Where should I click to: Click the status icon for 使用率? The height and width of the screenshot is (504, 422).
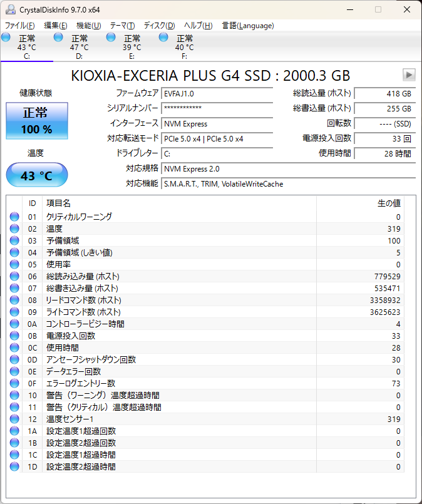[14, 264]
